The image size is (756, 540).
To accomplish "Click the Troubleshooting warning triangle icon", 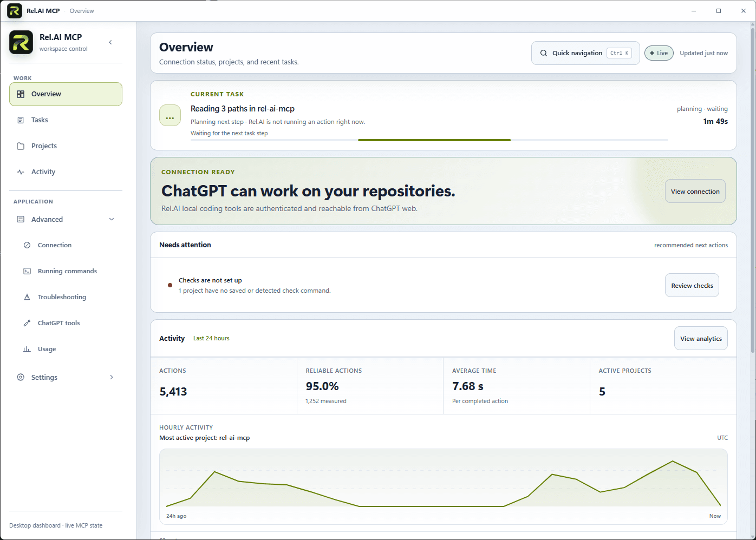I will (x=27, y=297).
